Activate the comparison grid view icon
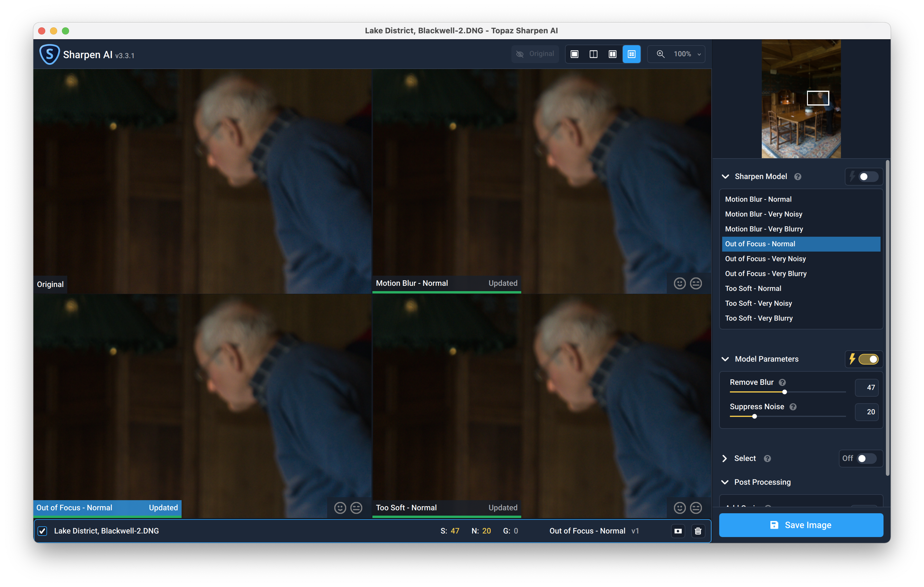Screen dimensions: 924x587 632,54
